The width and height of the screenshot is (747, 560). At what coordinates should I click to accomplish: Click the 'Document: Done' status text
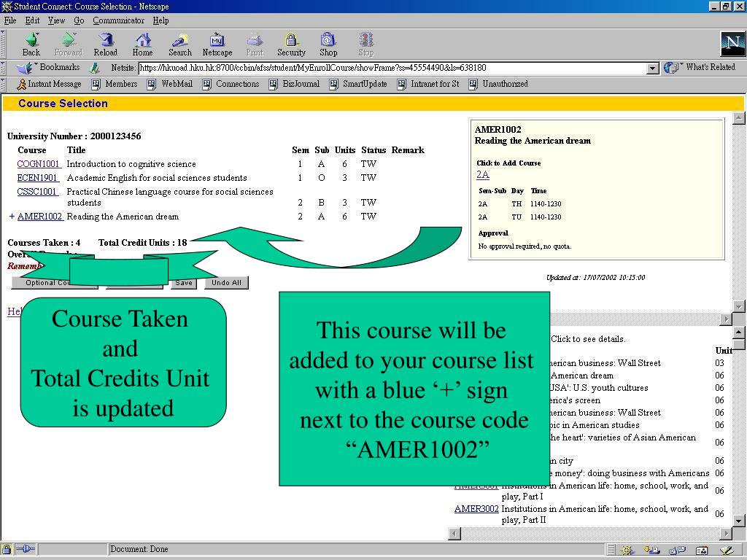pos(139,549)
